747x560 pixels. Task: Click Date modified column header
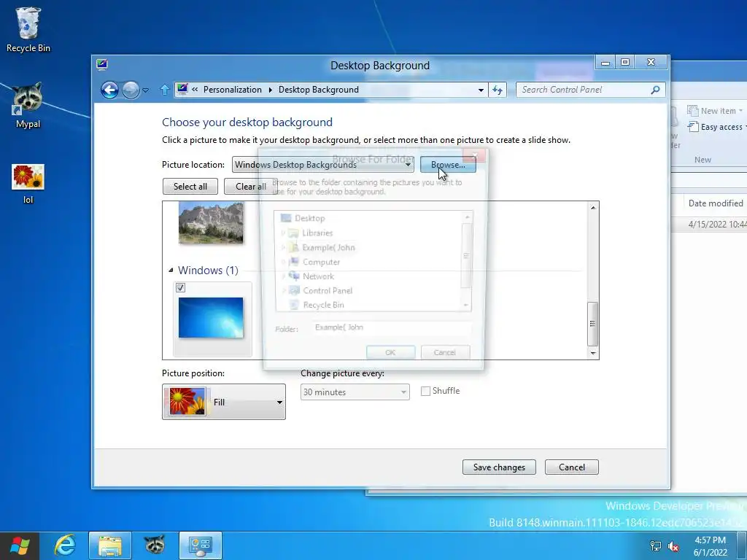715,203
